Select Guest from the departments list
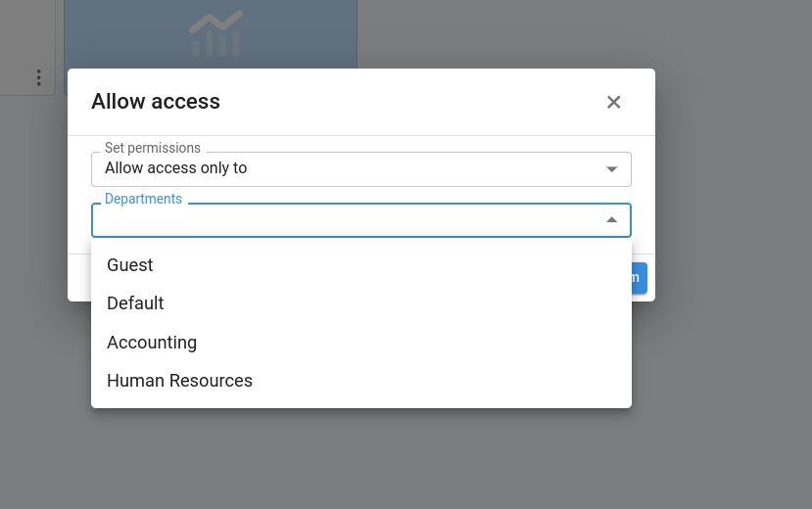Screen dimensions: 812x509 pos(130,265)
